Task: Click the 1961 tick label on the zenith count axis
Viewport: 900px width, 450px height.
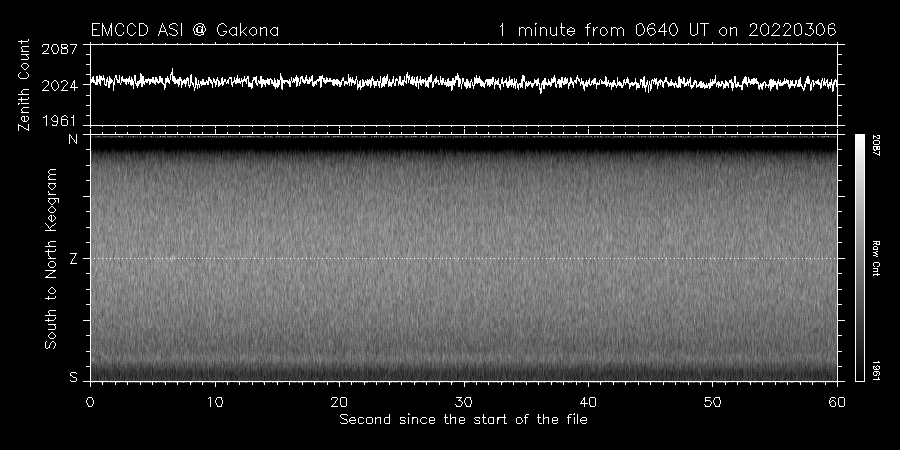Action: 60,121
